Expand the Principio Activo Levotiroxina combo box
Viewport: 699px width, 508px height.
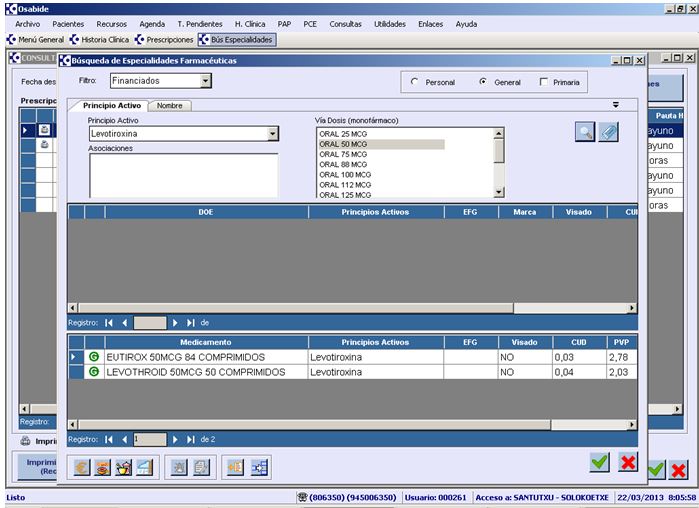click(273, 133)
